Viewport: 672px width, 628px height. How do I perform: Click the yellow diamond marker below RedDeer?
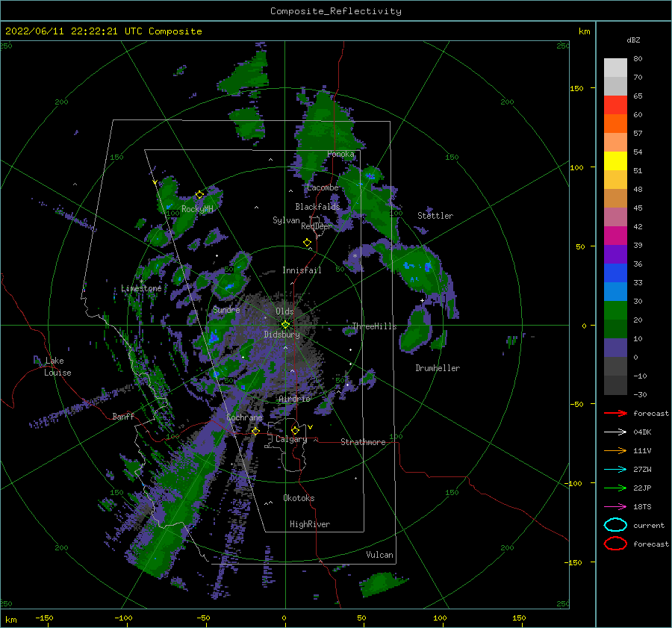[308, 243]
